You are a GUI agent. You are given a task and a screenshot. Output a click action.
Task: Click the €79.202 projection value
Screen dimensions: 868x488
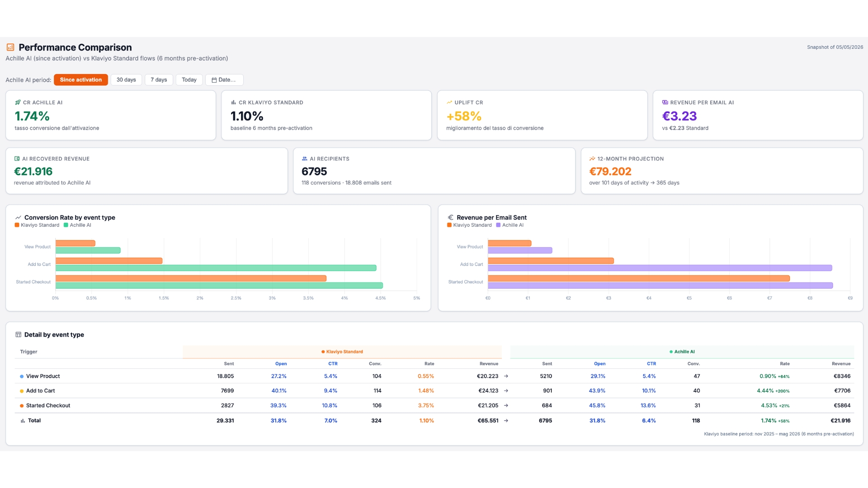click(610, 172)
